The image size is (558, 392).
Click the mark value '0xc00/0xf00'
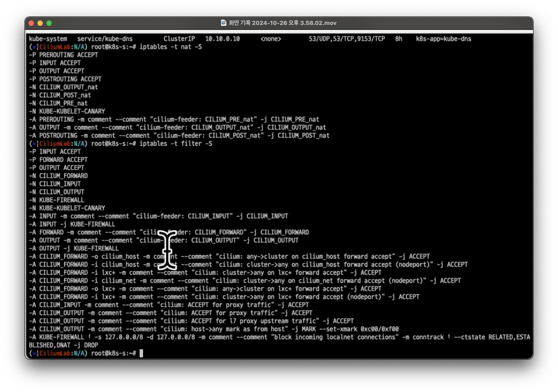click(380, 329)
